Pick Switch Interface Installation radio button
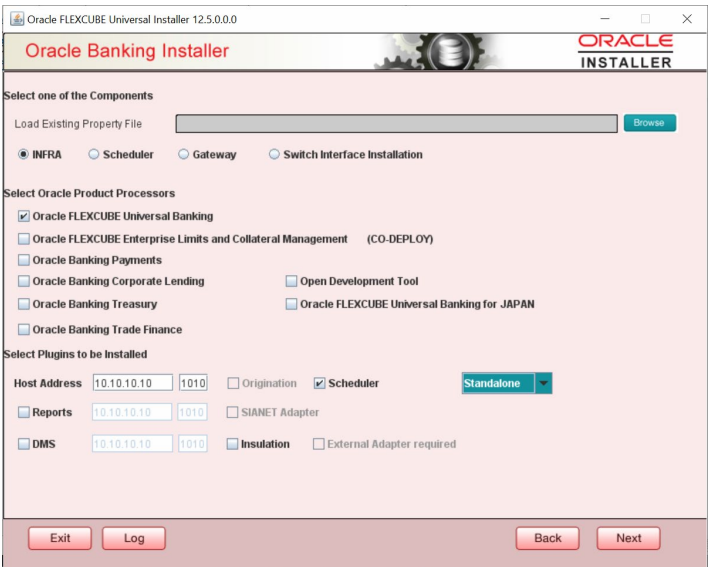The image size is (709, 567). [274, 154]
